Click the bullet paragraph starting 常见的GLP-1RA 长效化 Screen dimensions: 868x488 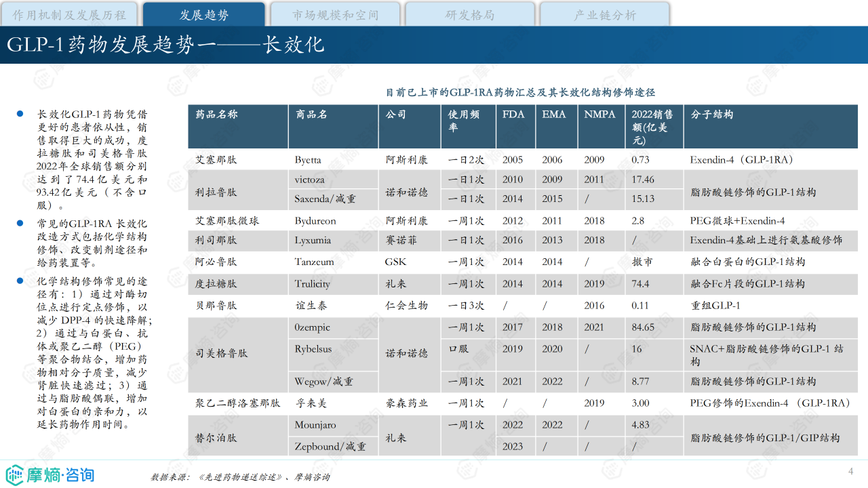pos(92,243)
